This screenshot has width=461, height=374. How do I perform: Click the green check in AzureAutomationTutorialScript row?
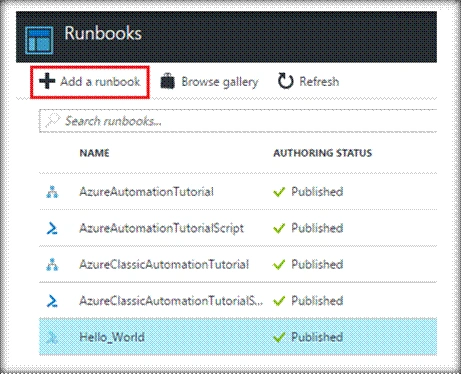tap(279, 228)
